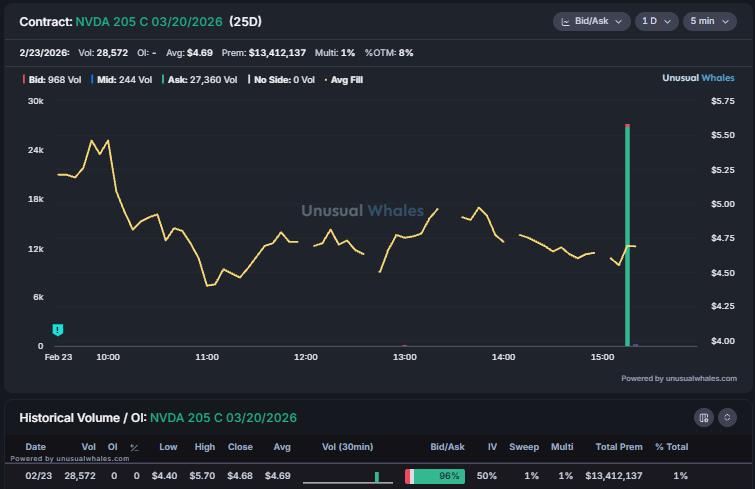Viewport: 755px width, 489px height.
Task: Sort table by Date column
Action: (x=36, y=447)
